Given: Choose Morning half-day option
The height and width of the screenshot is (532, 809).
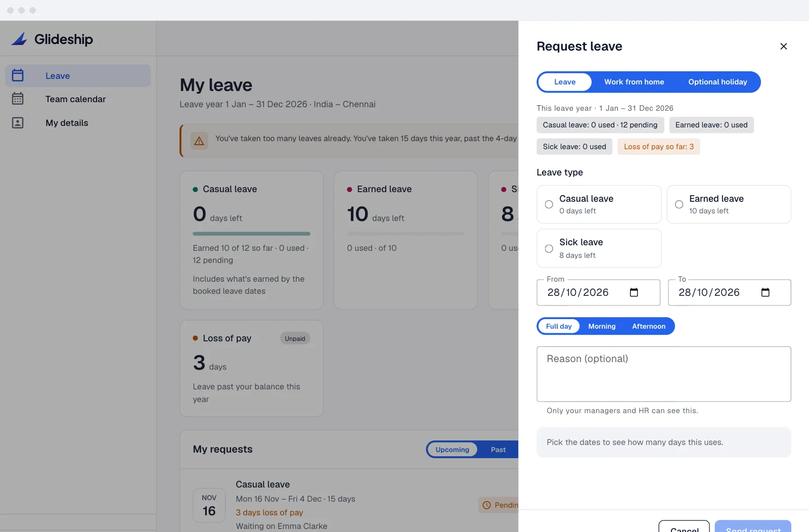Looking at the screenshot, I should point(602,326).
